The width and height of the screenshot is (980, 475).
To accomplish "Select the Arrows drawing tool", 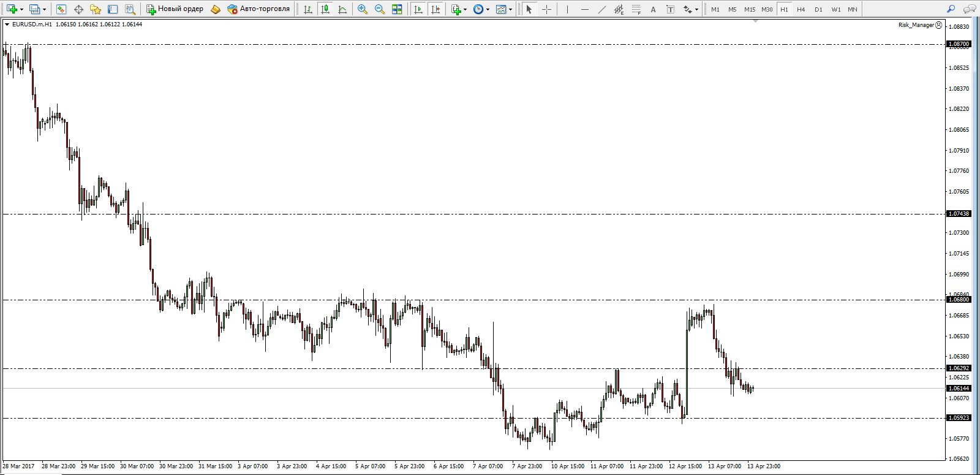I will [x=688, y=9].
